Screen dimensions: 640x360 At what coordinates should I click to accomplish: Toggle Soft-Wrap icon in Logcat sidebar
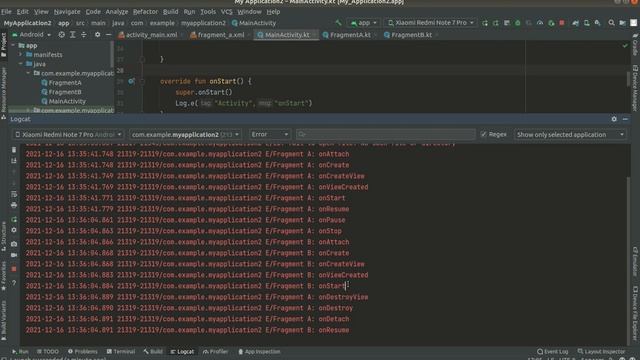point(14,194)
